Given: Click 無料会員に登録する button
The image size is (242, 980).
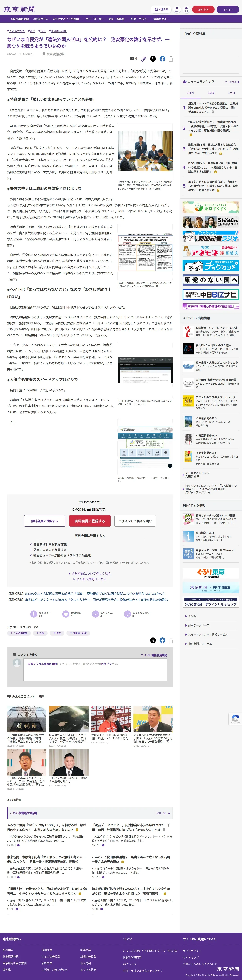Looking at the screenshot, I should point(44,521).
